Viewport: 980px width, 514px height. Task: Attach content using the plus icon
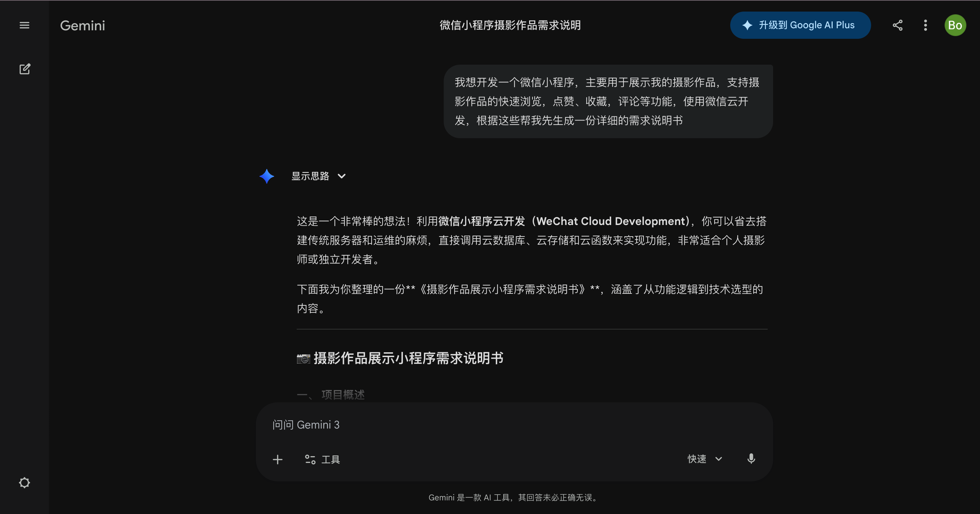coord(278,459)
